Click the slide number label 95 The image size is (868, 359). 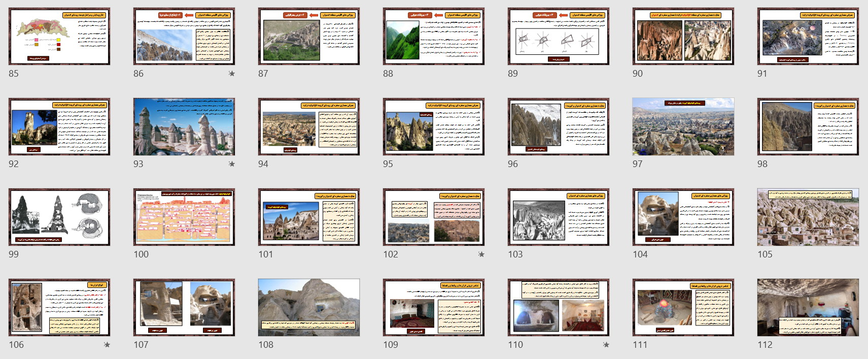[388, 164]
